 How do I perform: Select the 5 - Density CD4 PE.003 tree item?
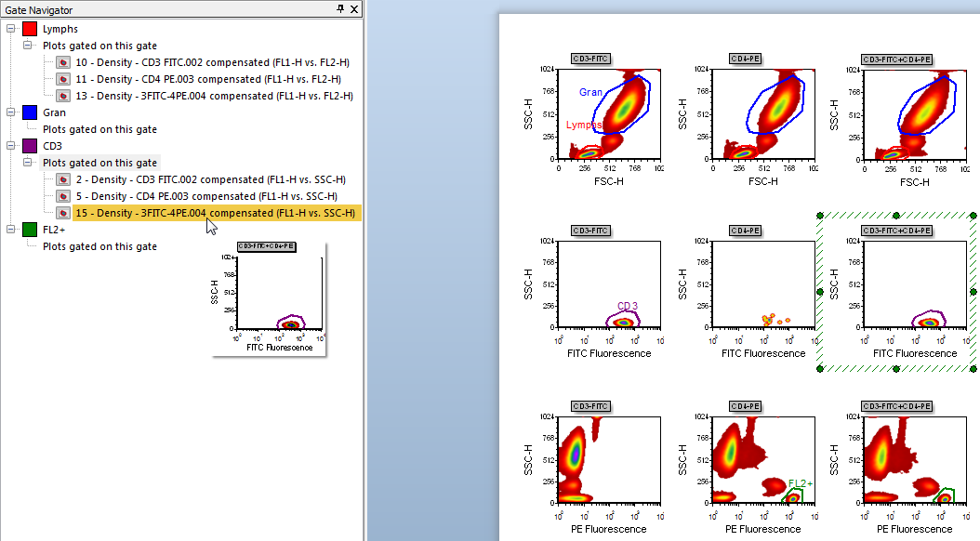(210, 196)
